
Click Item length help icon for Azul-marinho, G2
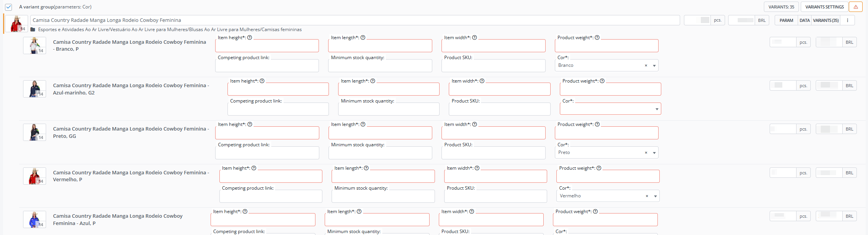point(373,81)
